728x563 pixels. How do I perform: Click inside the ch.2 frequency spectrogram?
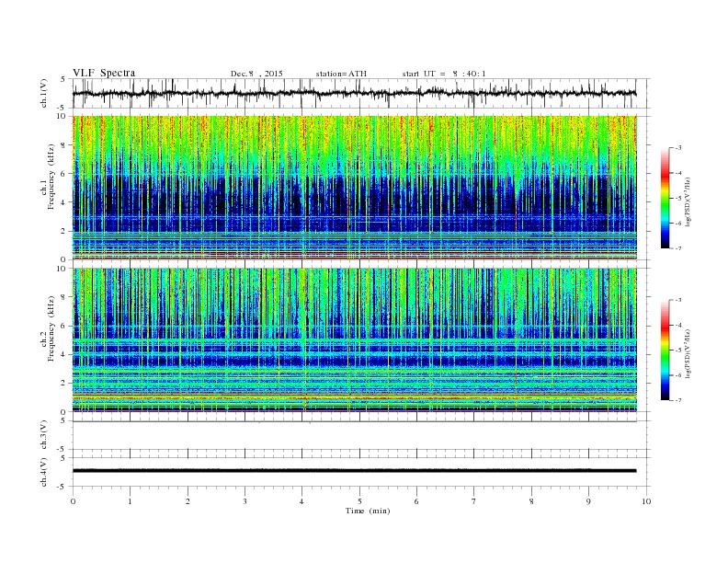pos(354,340)
